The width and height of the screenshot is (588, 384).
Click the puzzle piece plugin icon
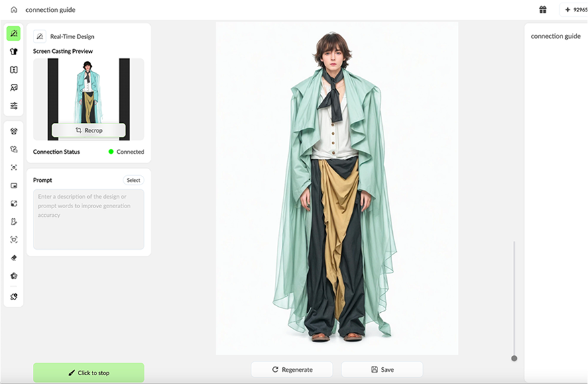coord(13,296)
